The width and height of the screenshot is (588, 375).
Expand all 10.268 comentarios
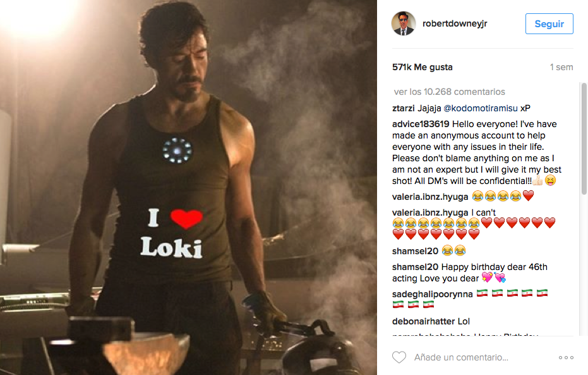point(448,92)
